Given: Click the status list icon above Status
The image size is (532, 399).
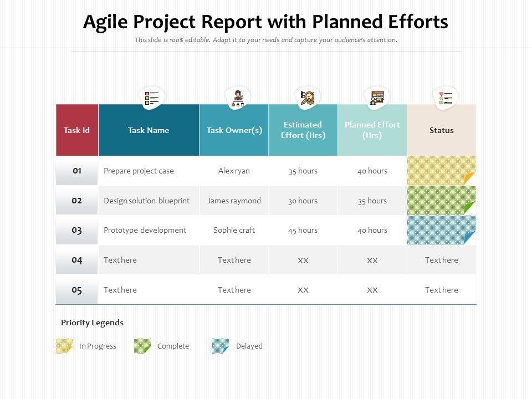Looking at the screenshot, I should click(x=445, y=99).
